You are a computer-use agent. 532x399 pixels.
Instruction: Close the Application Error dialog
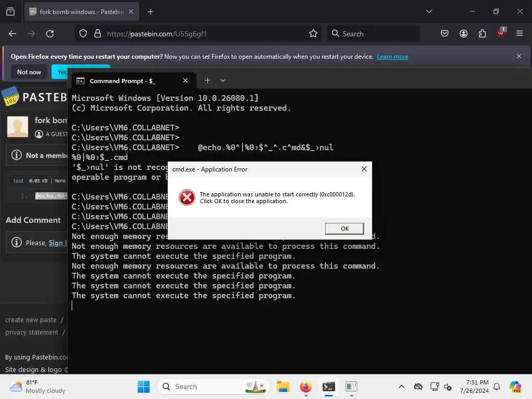pos(364,169)
